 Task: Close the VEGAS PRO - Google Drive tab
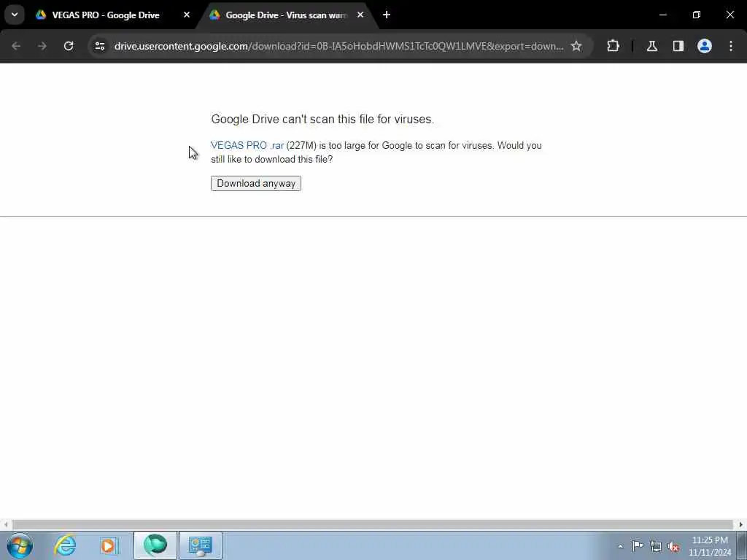coord(187,15)
